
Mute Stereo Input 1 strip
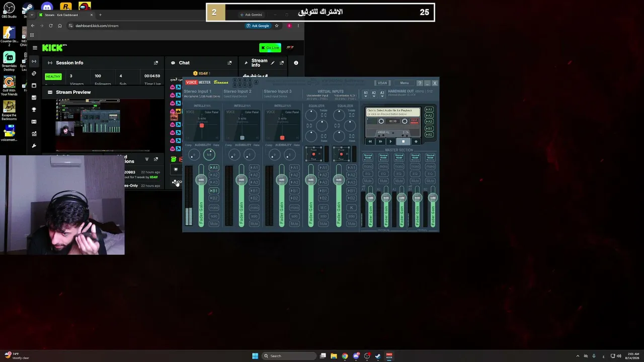tap(214, 223)
